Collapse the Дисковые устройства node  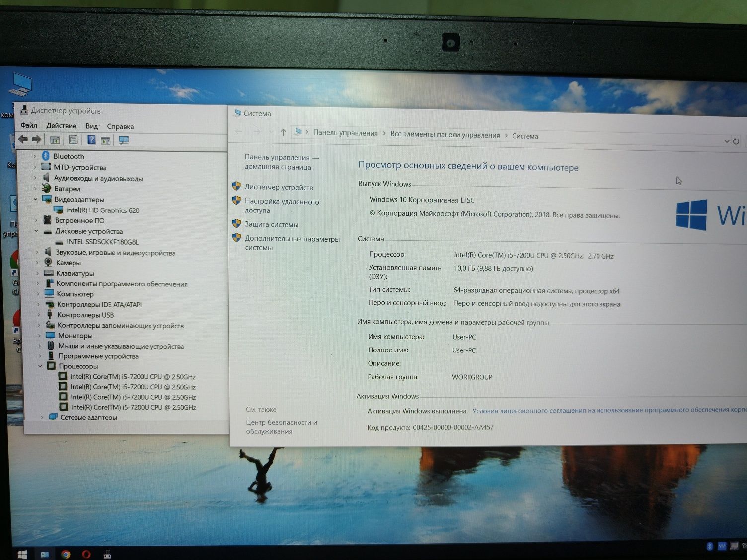point(36,231)
